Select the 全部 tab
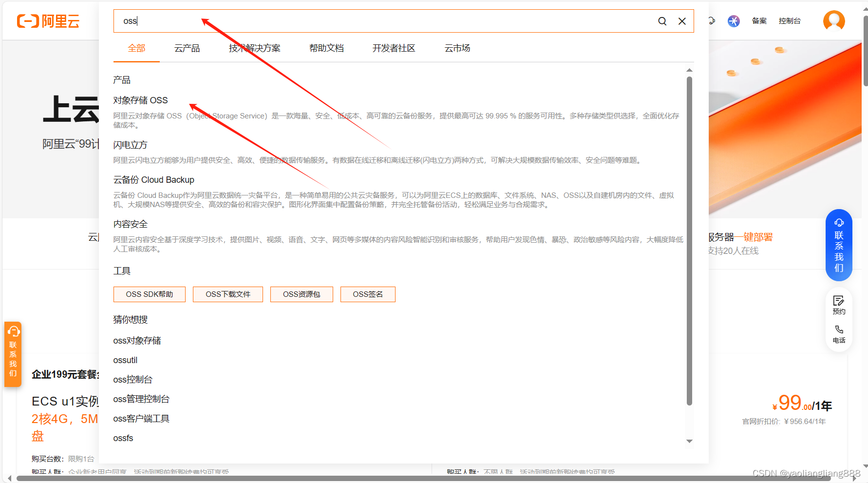 click(137, 48)
